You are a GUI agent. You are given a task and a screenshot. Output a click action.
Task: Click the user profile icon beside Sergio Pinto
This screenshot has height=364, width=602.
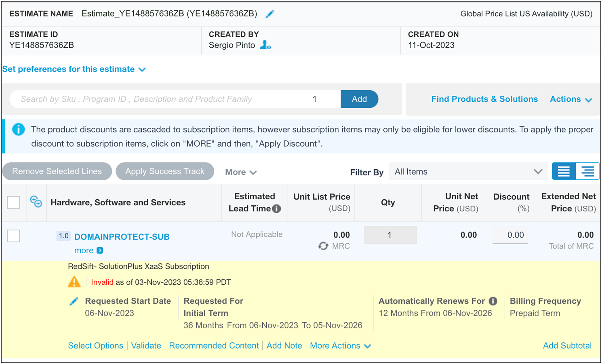pos(265,45)
